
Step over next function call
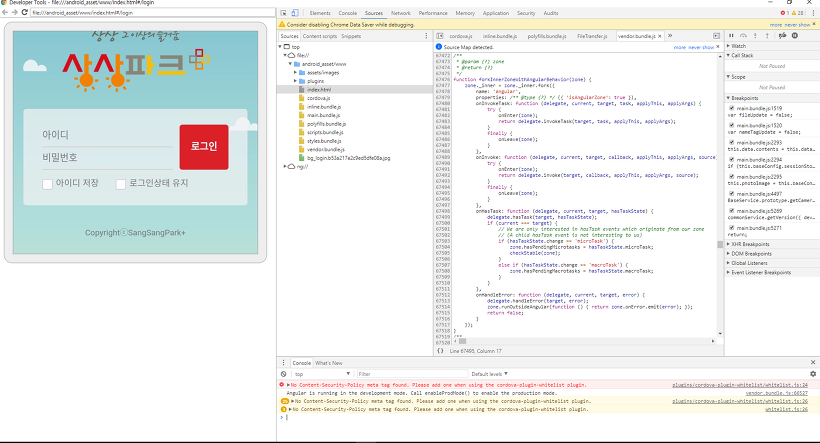point(743,36)
